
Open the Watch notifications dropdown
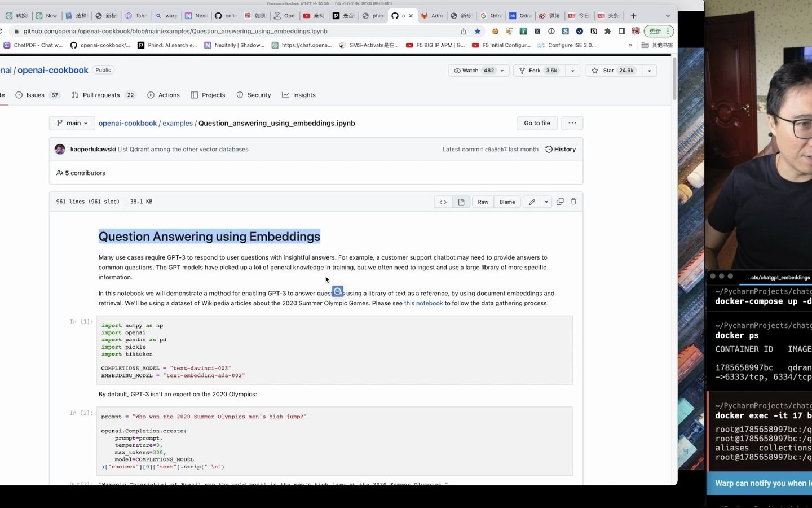point(479,71)
